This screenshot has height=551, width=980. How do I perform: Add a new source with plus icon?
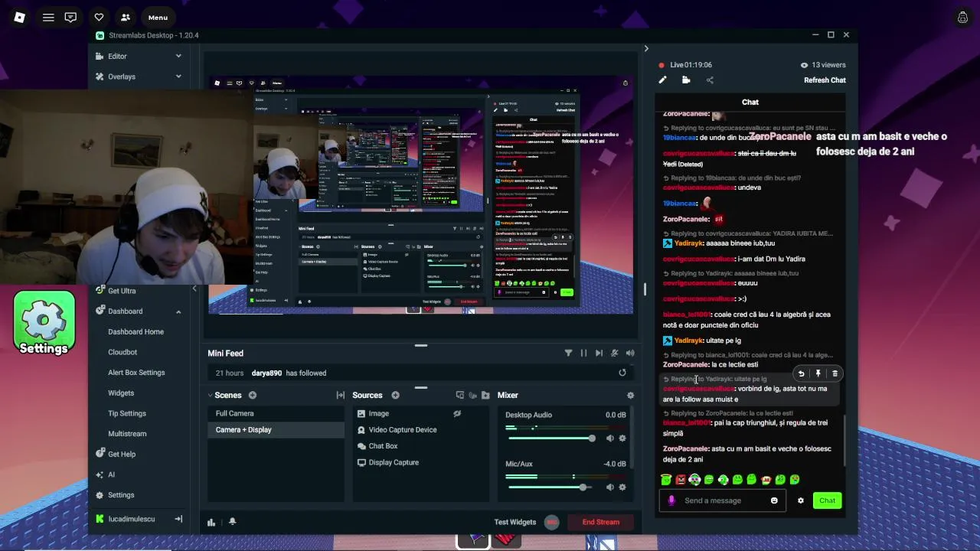[x=396, y=395]
